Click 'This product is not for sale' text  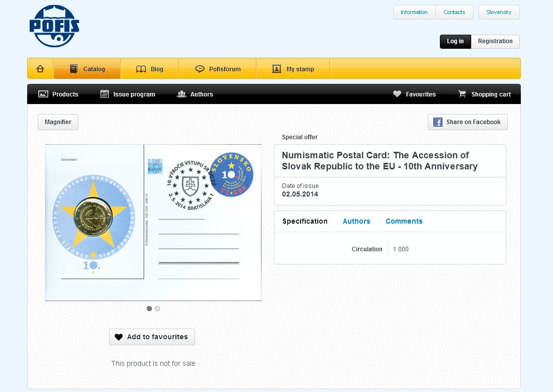point(153,363)
